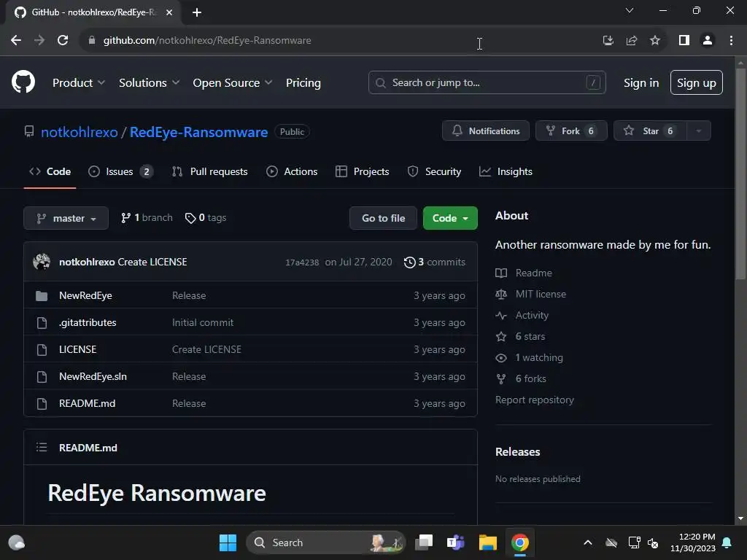Image resolution: width=747 pixels, height=560 pixels.
Task: Click the Windows taskbar Search box
Action: click(326, 542)
